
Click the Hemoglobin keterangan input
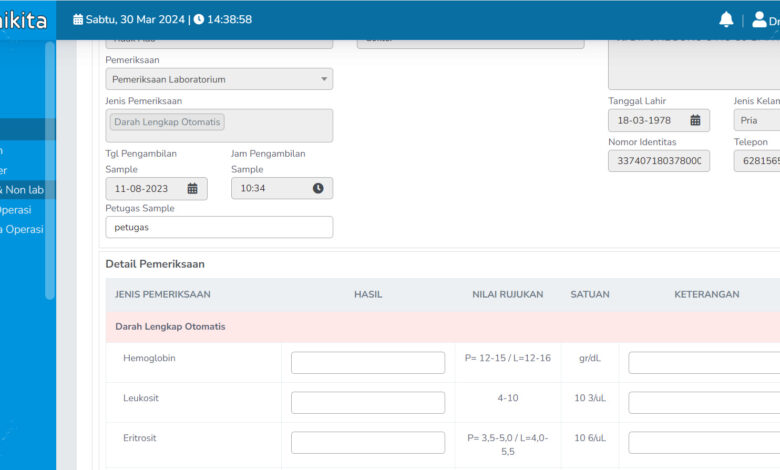[704, 363]
